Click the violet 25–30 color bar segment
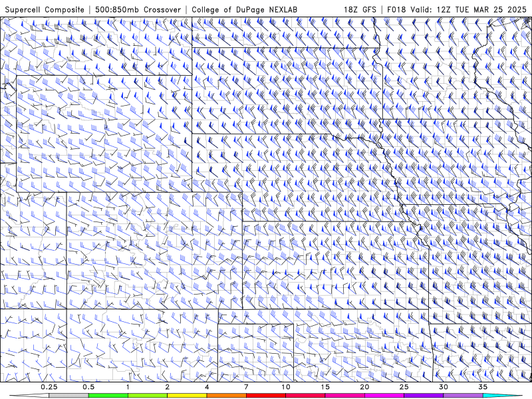532x399 pixels. 424,396
